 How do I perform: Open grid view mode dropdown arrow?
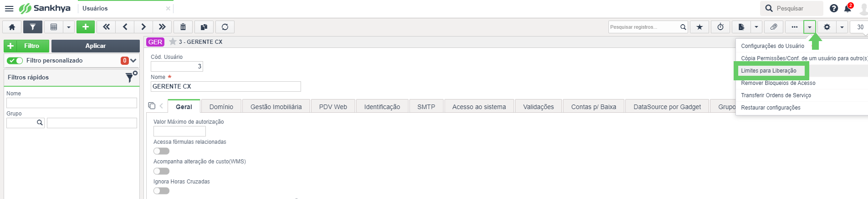coord(69,27)
